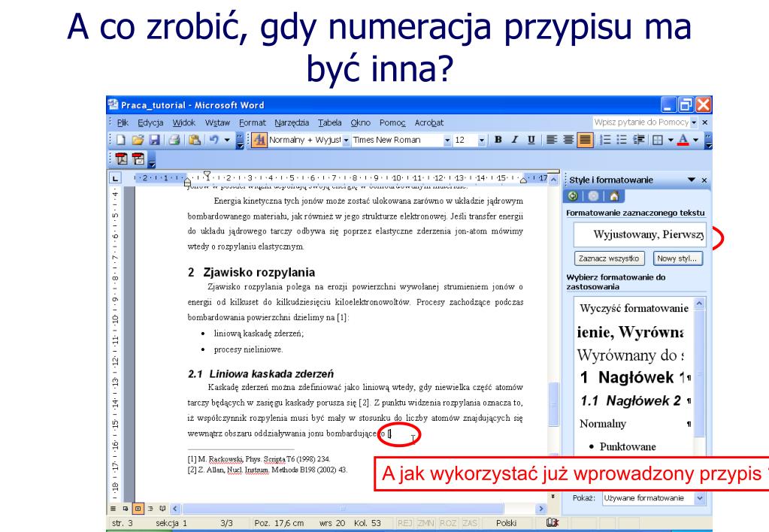Center the paragraph text
The image size is (769, 532).
[568, 140]
